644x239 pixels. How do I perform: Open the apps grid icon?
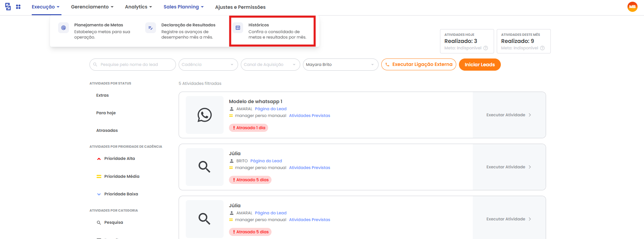18,7
